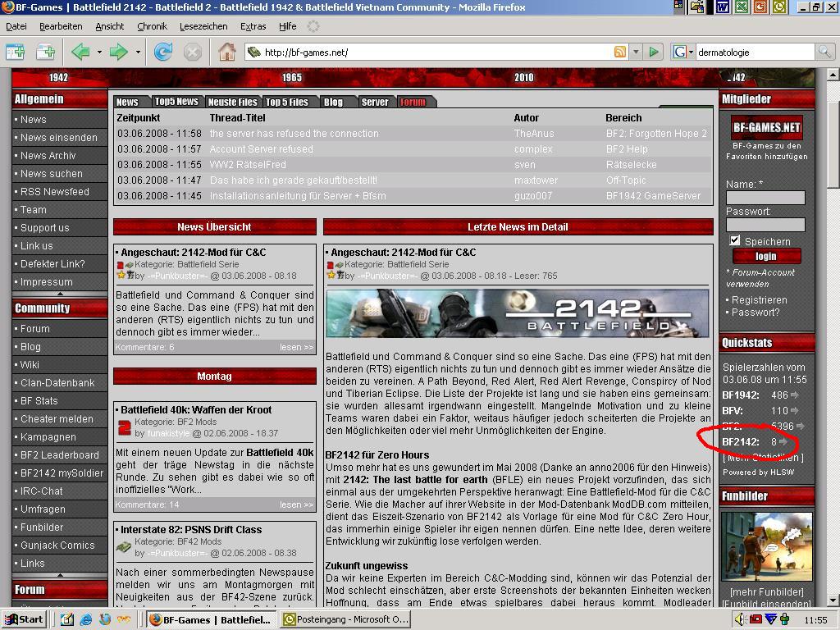Viewport: 840px width, 630px height.
Task: Open the Hilfe menu
Action: (288, 26)
